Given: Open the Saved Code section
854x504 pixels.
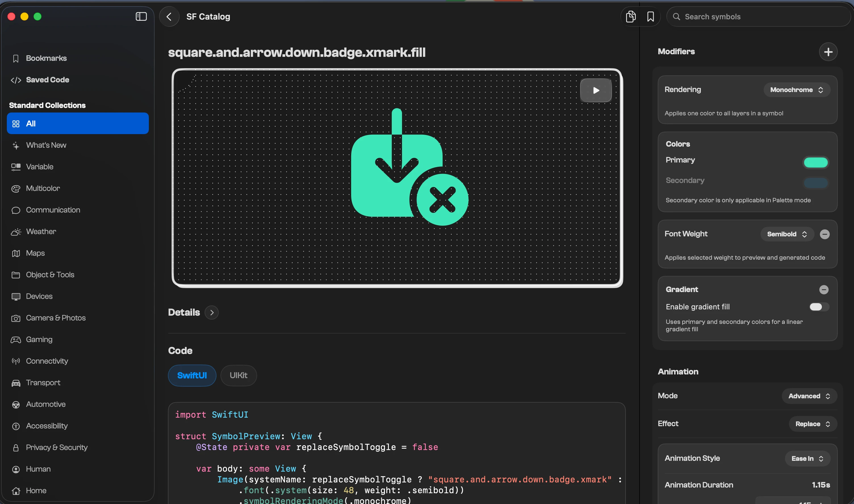Looking at the screenshot, I should tap(47, 80).
